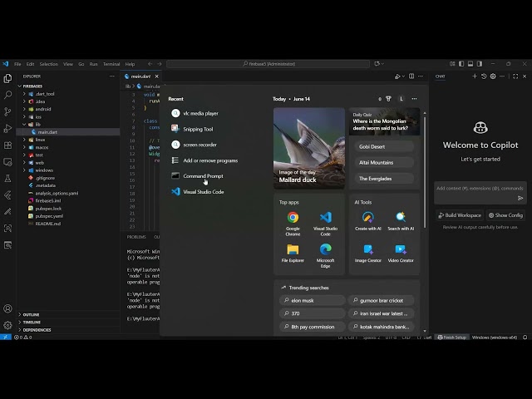Click Finish Setup in status bar
Screen dimensions: 532x399
451,337
